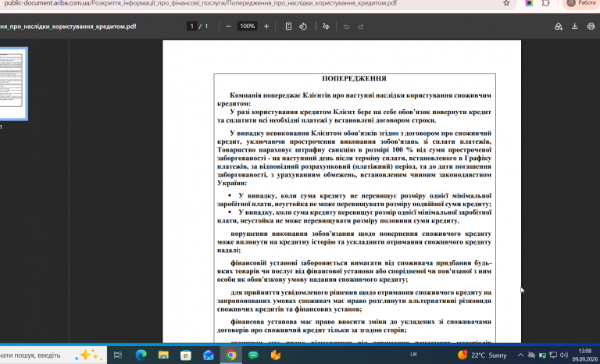Open Task View on taskbar
Viewport: 600px width, 364px height.
118,355
